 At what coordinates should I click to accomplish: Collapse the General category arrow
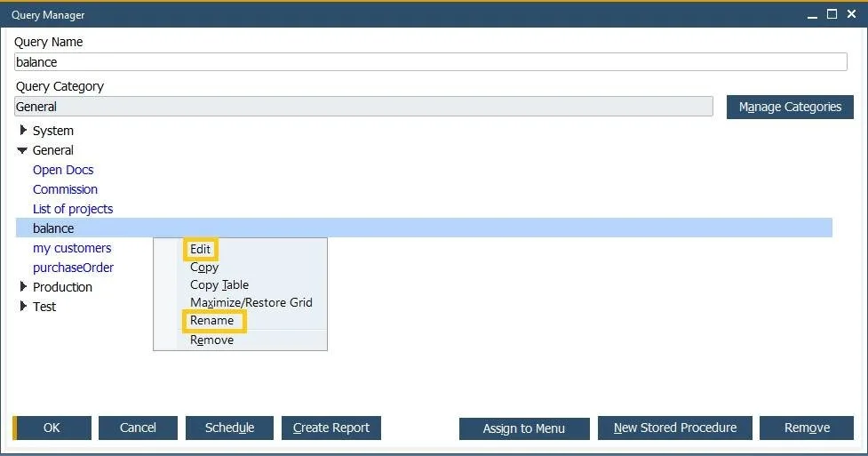[22, 150]
